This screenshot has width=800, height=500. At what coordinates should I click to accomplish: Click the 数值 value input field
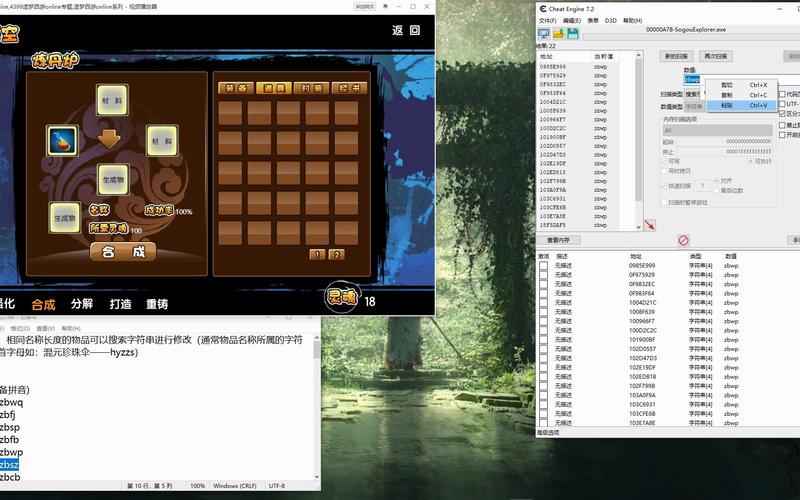(742, 80)
